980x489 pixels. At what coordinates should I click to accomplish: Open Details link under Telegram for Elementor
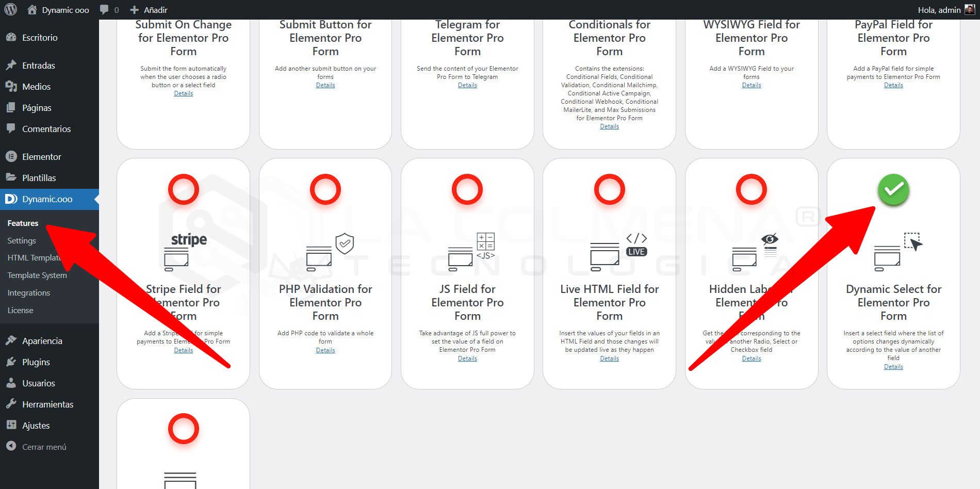467,86
